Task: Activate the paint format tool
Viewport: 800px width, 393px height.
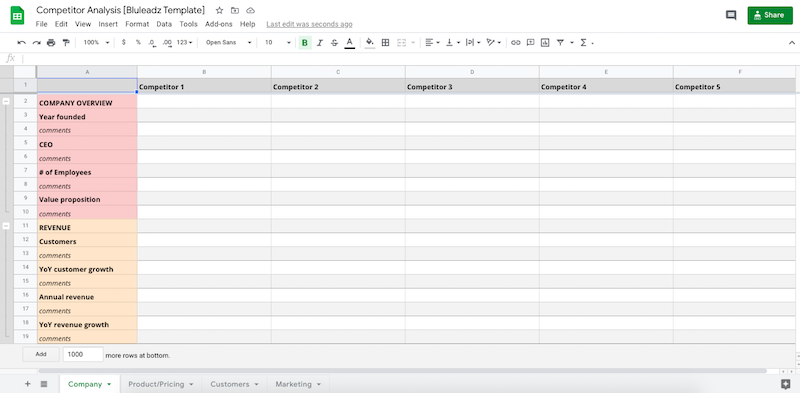Action: click(x=66, y=43)
